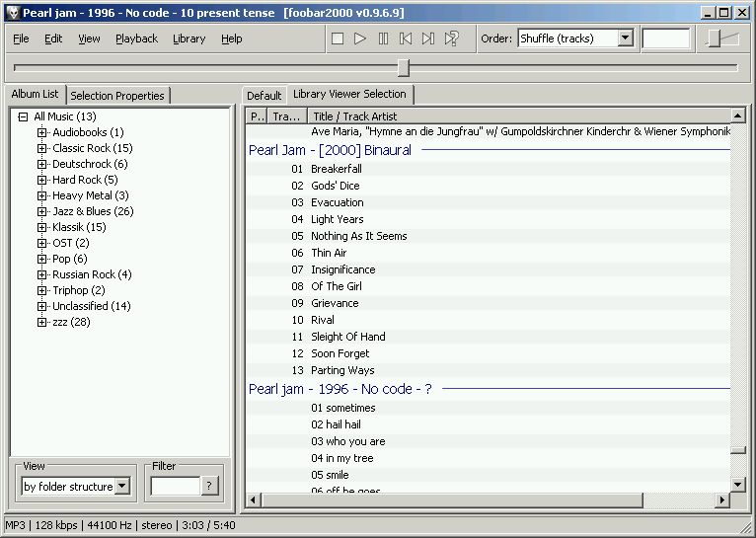Adjust the volume slider handle

pos(716,38)
